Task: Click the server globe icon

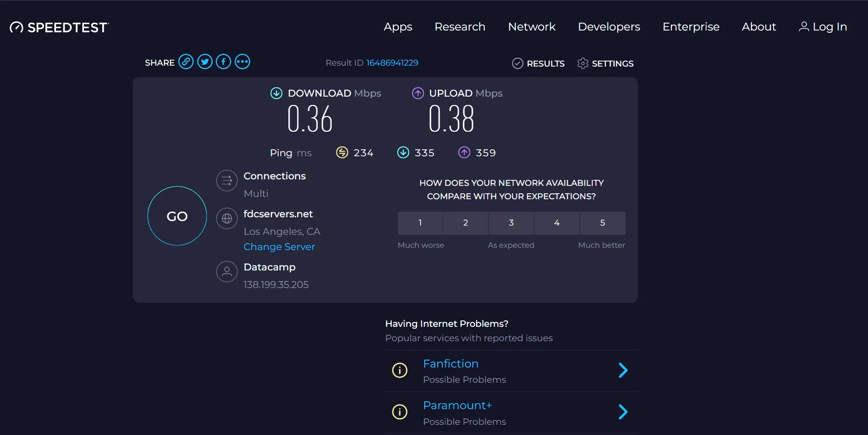Action: pyautogui.click(x=227, y=218)
